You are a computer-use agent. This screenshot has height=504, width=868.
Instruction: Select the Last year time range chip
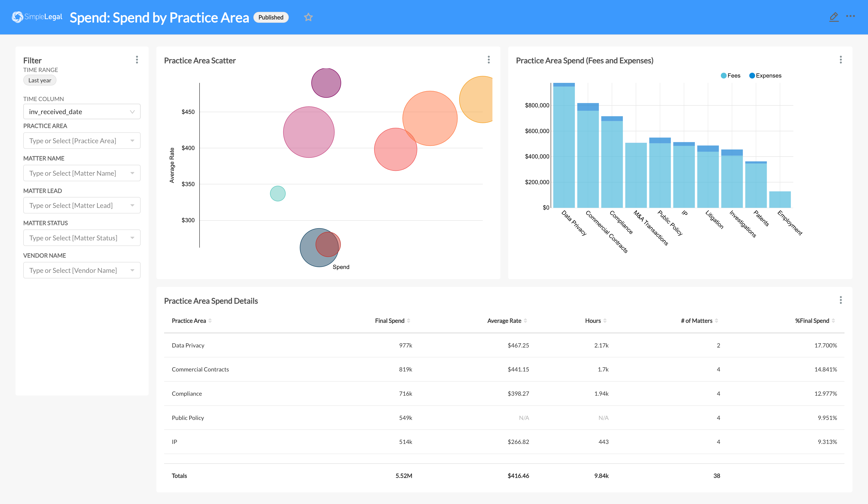click(x=40, y=80)
